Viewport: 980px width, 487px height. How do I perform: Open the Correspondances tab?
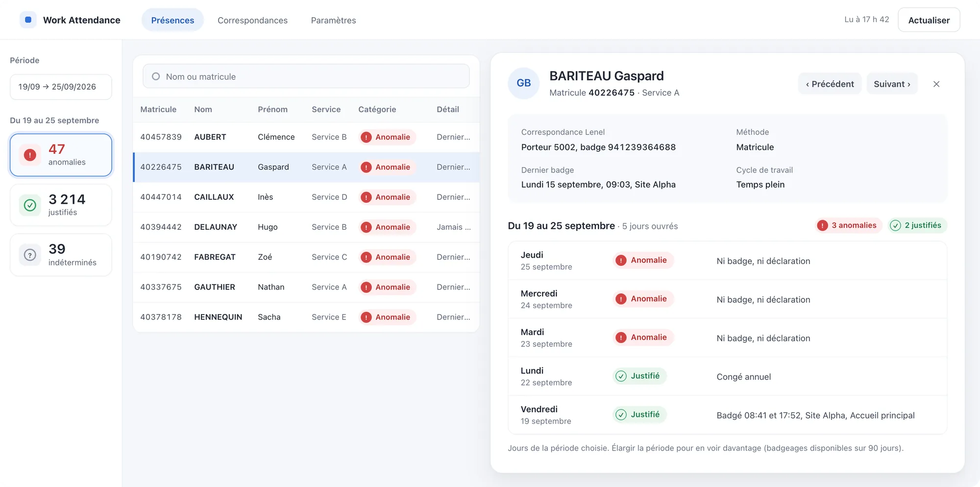pos(252,20)
